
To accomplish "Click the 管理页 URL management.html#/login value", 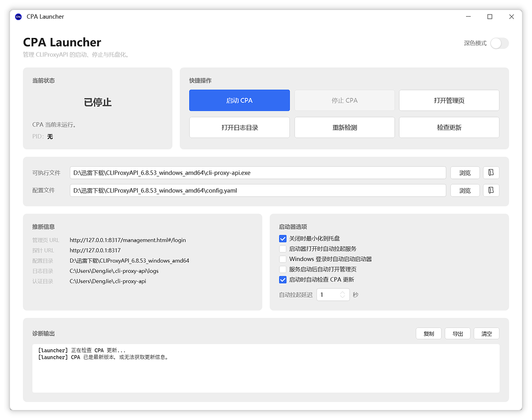I will pos(128,240).
